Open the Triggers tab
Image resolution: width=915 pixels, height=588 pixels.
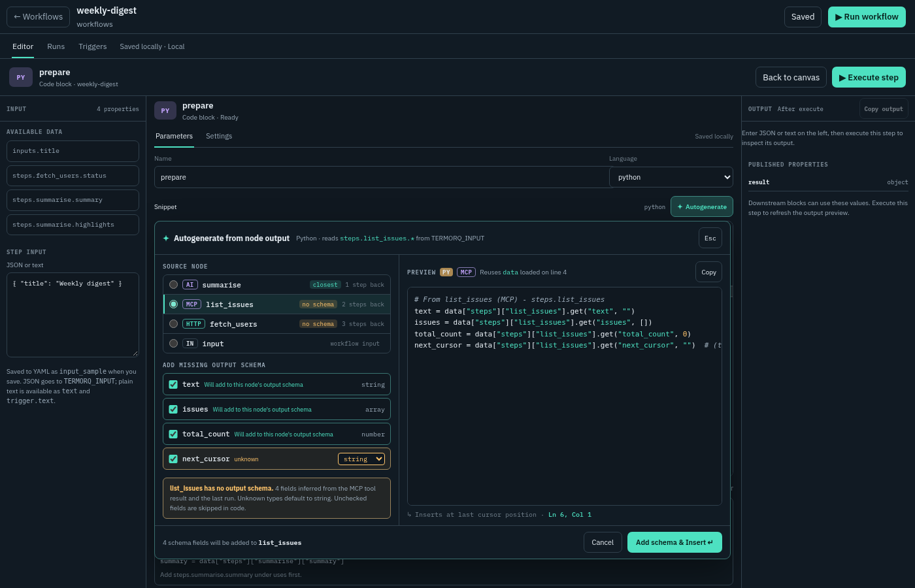click(93, 46)
